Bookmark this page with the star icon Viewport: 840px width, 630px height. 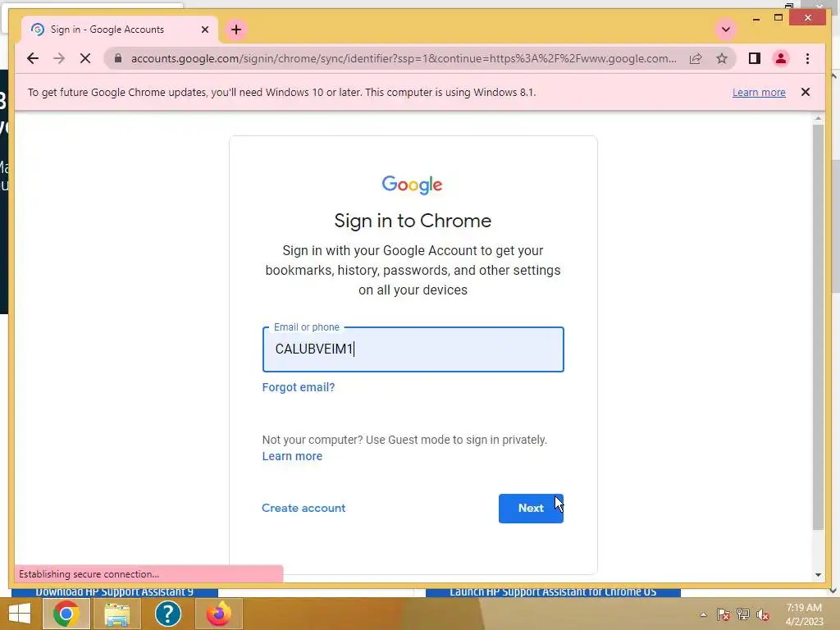pyautogui.click(x=722, y=58)
